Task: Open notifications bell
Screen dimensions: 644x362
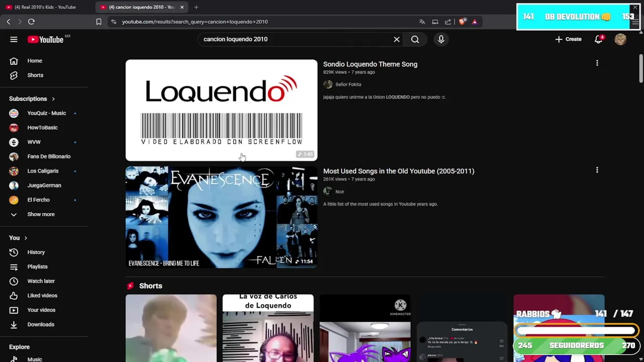Action: click(599, 39)
